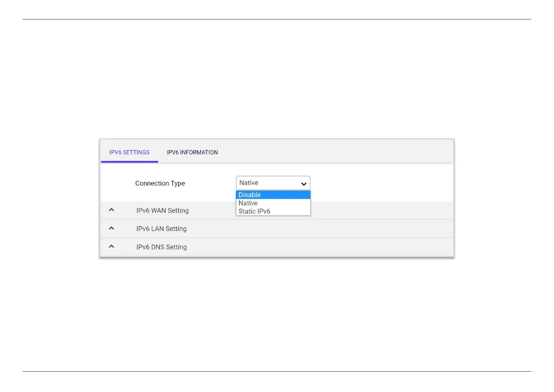
Task: Collapse the IPv6 WAN Setting chevron
Action: (x=112, y=210)
